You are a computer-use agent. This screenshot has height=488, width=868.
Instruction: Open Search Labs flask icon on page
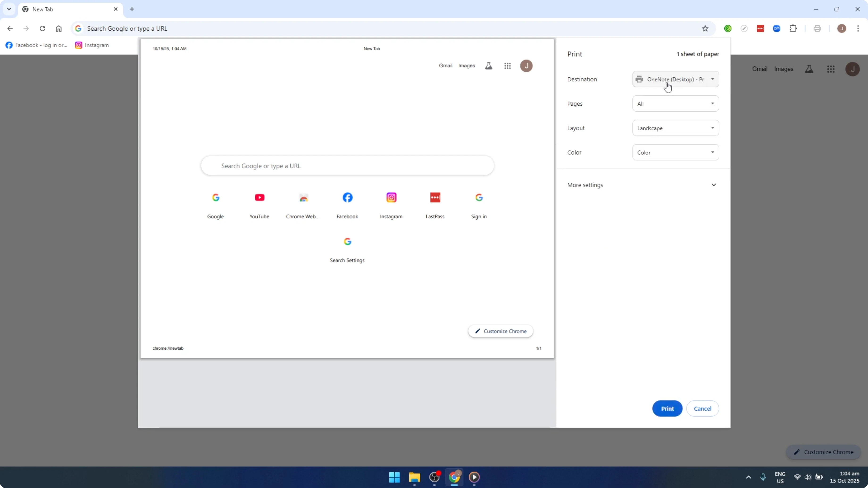coord(809,69)
